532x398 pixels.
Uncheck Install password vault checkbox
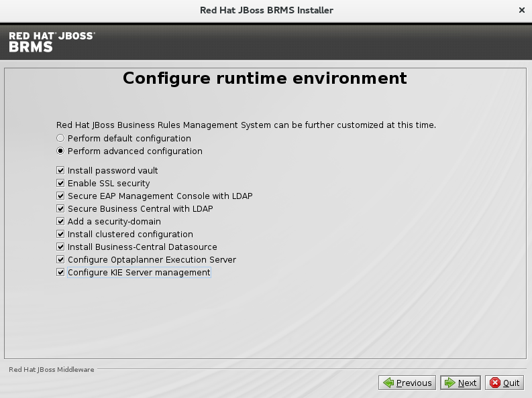pyautogui.click(x=60, y=170)
